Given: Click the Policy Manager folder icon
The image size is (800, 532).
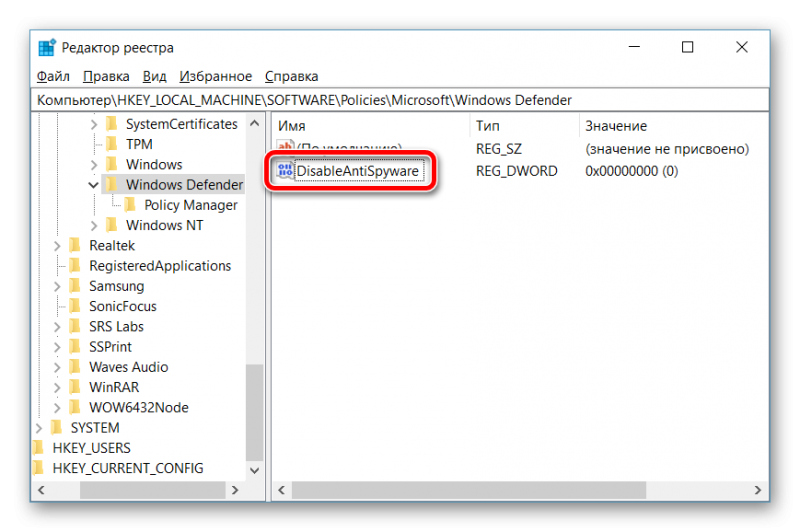Looking at the screenshot, I should (x=130, y=205).
